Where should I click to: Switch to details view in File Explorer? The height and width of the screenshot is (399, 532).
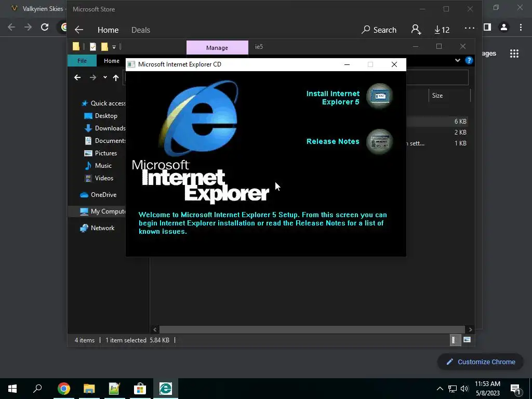(x=455, y=340)
